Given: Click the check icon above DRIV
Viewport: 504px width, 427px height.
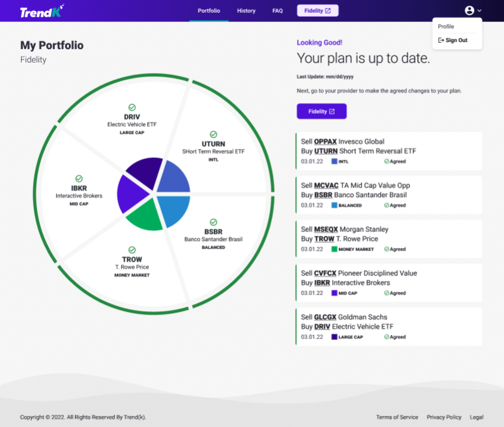Looking at the screenshot, I should click(x=132, y=107).
